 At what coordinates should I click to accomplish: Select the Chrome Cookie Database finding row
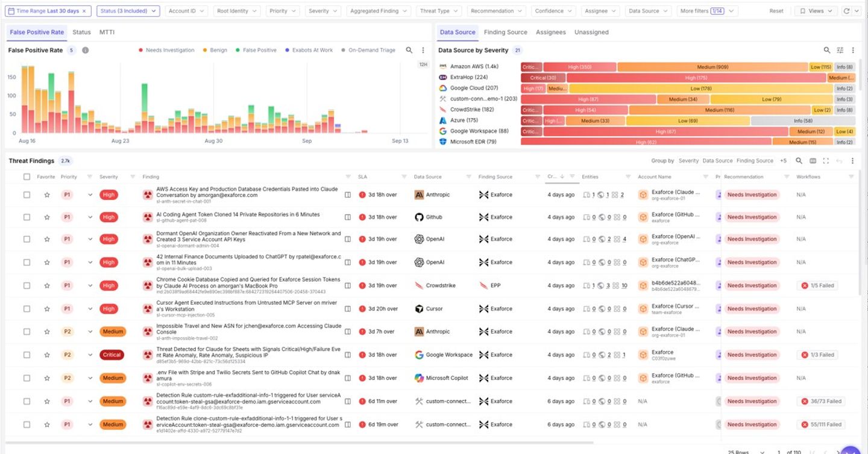tap(27, 285)
